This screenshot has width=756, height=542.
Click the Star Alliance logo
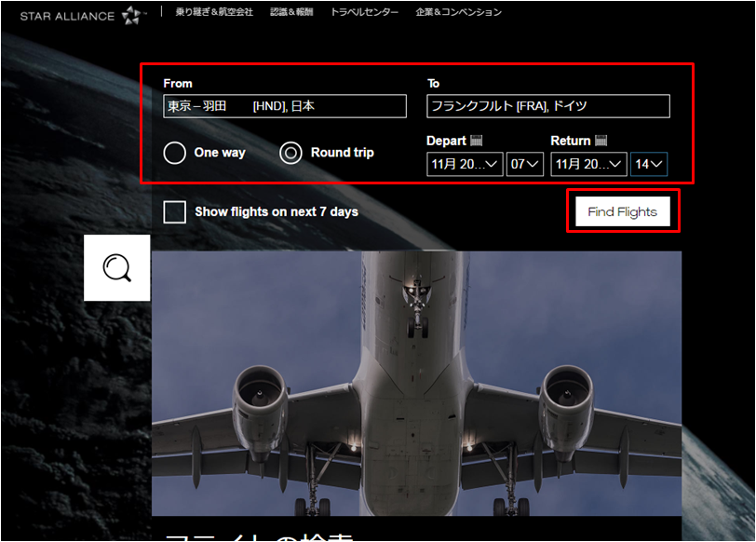pyautogui.click(x=83, y=16)
